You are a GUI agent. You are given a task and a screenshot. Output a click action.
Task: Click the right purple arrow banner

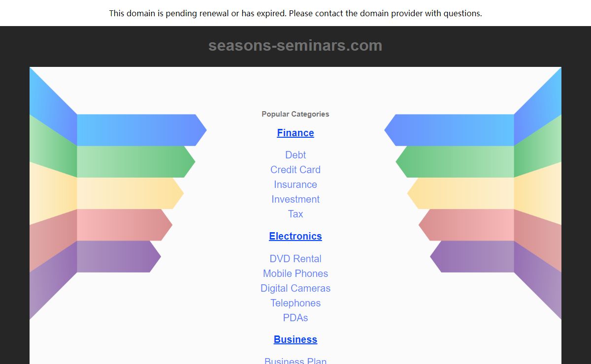click(x=472, y=256)
